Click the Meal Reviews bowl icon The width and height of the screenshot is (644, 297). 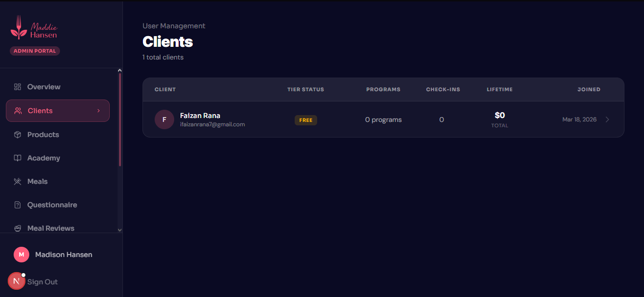[18, 228]
